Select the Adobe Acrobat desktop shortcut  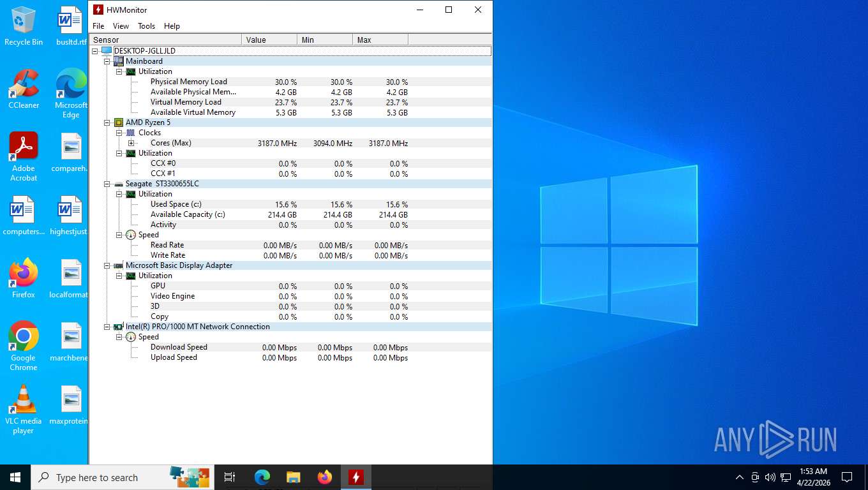pos(24,157)
